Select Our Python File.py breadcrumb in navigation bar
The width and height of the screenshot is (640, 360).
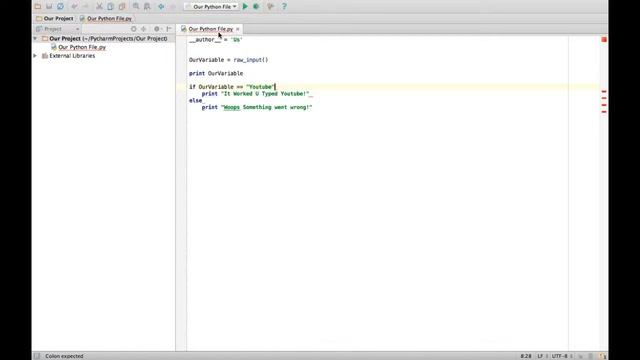click(106, 18)
